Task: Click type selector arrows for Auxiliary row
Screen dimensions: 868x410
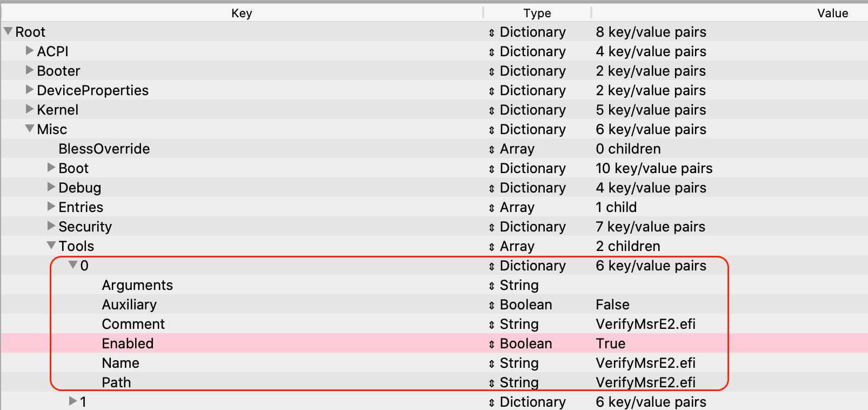Action: click(x=491, y=305)
